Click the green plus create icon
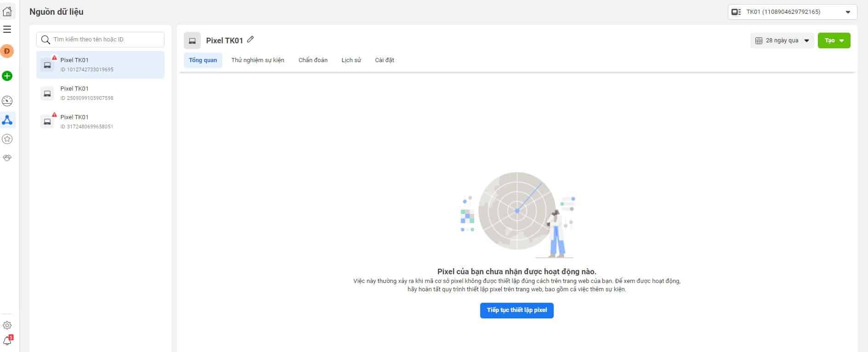Viewport: 868px width, 352px height. pos(7,76)
